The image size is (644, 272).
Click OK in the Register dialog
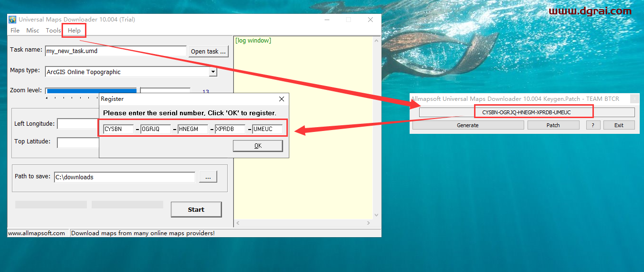point(258,146)
